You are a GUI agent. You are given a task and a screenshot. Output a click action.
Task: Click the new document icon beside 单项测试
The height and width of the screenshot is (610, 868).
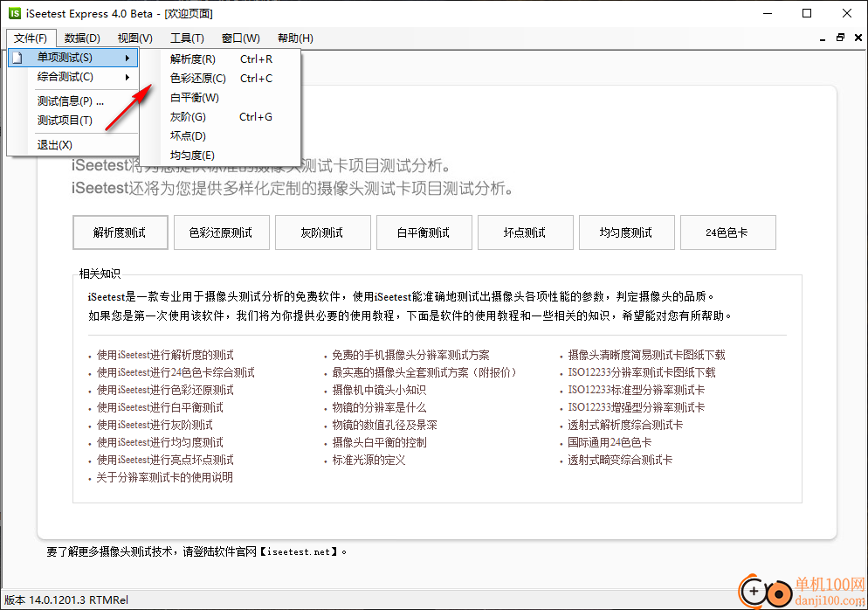click(x=17, y=58)
